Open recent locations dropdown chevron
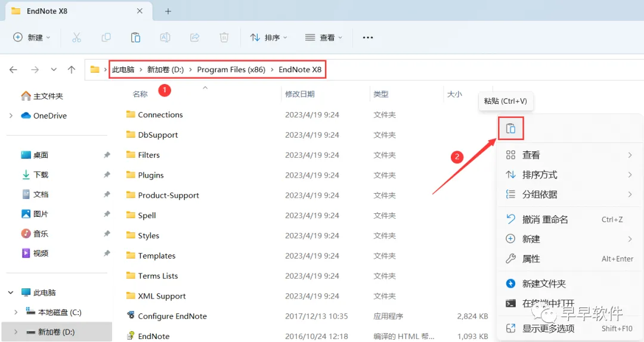This screenshot has width=644, height=342. pos(54,70)
